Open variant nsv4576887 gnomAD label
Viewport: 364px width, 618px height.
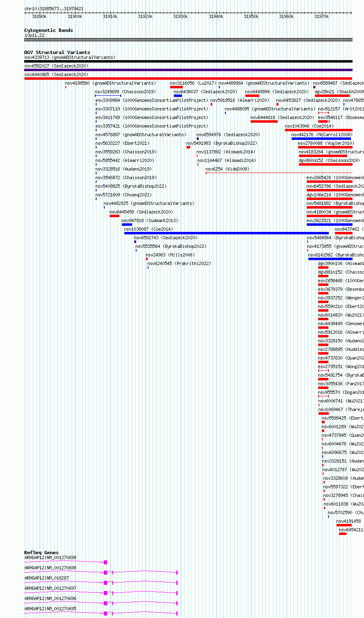[x=141, y=135]
